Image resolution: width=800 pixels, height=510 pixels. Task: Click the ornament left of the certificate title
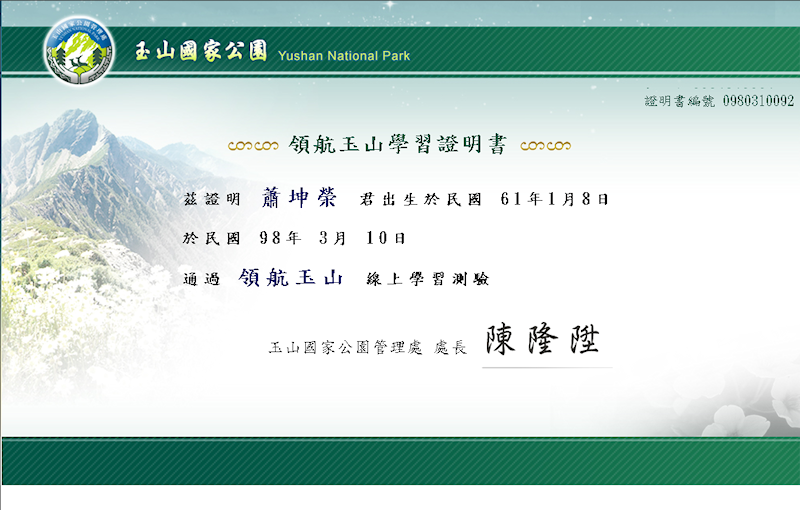[x=253, y=146]
